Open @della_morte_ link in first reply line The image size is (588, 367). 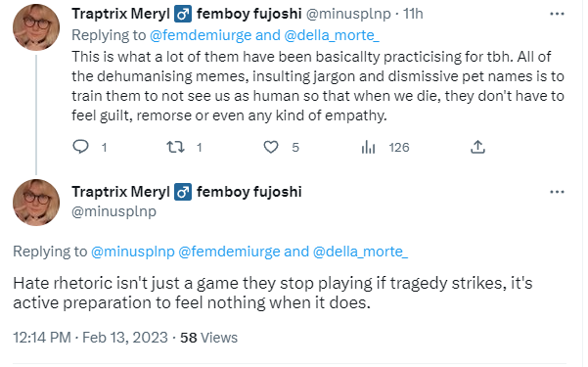tap(332, 35)
